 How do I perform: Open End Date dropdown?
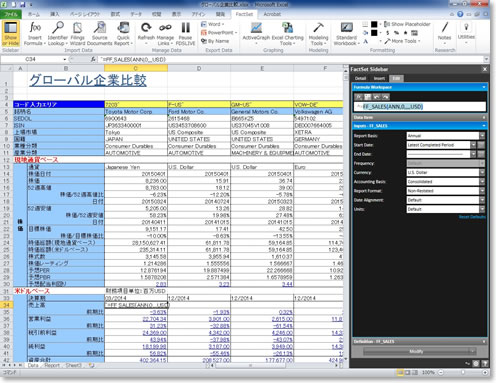(x=473, y=154)
